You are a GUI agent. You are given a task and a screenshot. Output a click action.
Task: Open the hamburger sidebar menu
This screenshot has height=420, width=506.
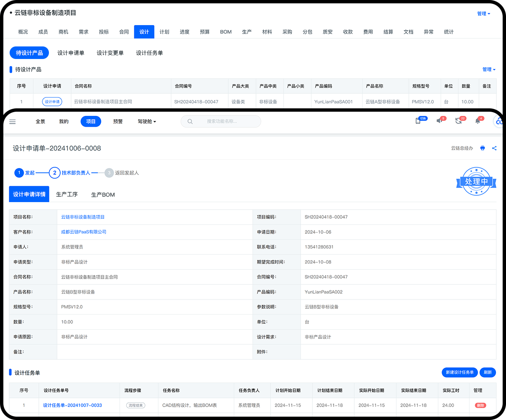tap(13, 122)
